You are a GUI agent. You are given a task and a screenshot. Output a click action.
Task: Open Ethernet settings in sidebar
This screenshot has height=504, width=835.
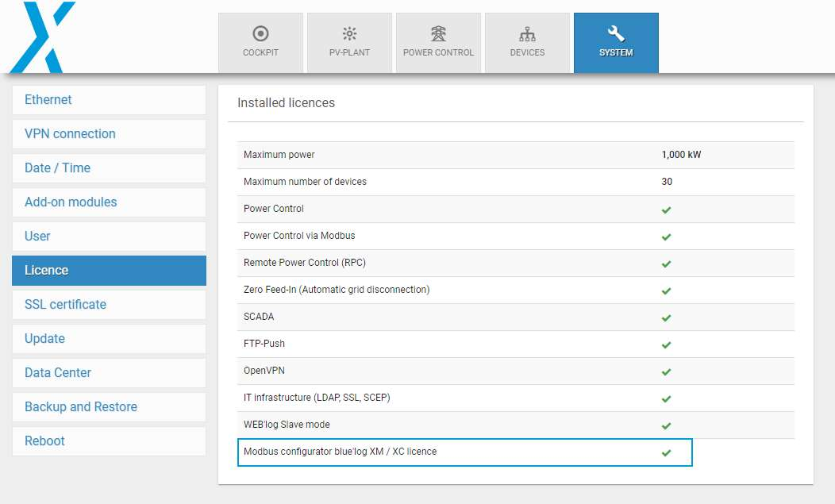(109, 100)
